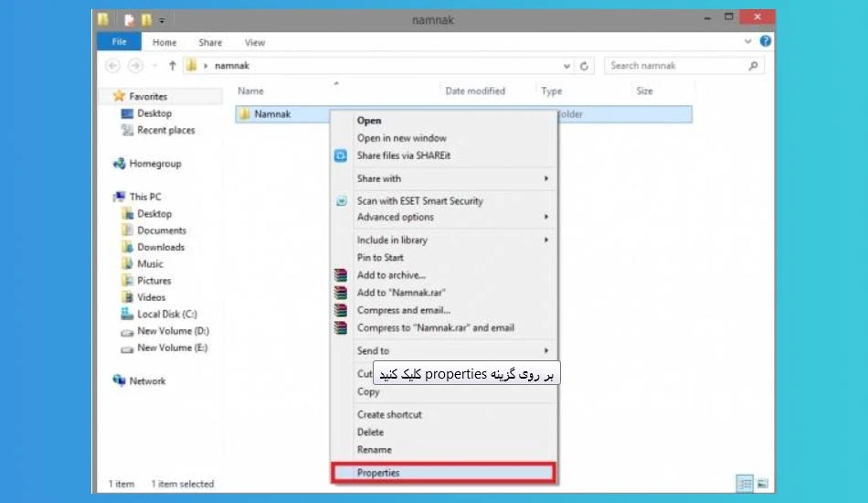Viewport: 868px width, 503px height.
Task: Click namnak in the address breadcrumb
Action: tap(232, 65)
